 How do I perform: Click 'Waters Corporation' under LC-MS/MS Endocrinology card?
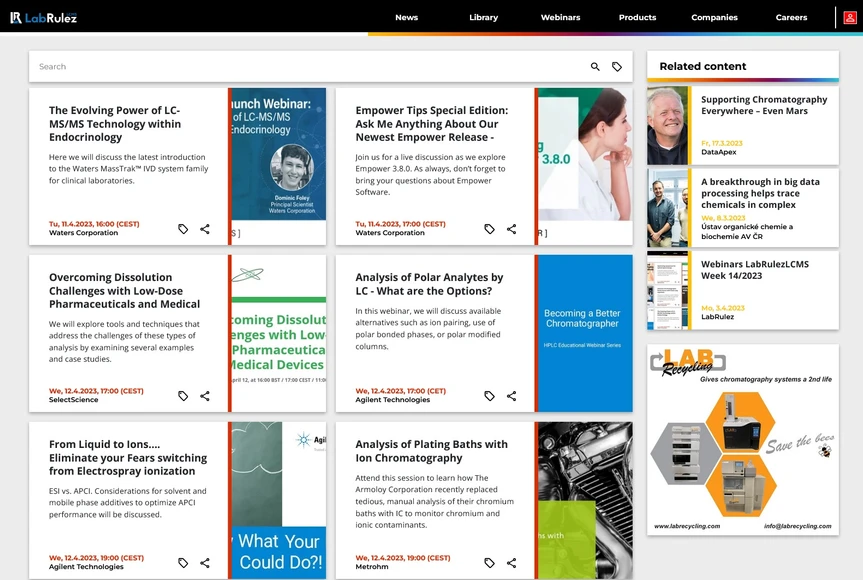point(83,233)
